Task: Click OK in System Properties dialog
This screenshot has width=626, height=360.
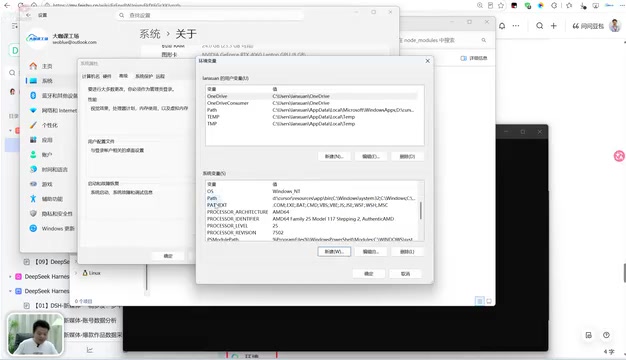Action: pyautogui.click(x=168, y=256)
